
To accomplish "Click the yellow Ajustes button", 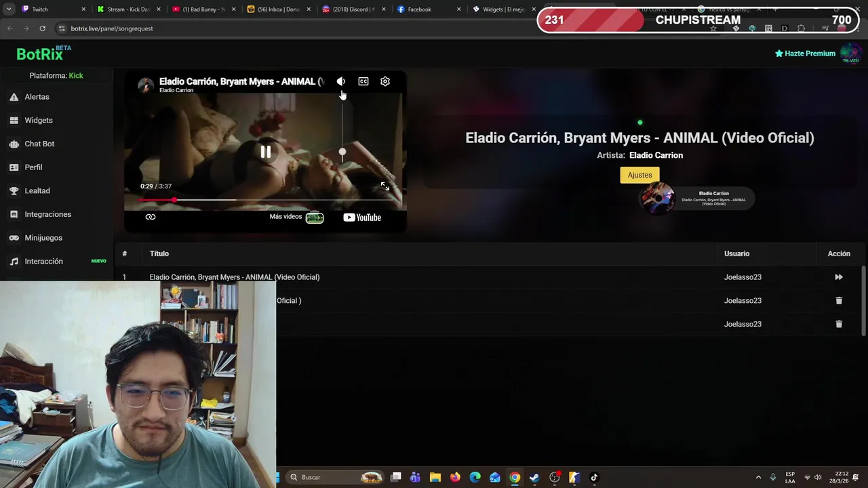I will [x=639, y=175].
